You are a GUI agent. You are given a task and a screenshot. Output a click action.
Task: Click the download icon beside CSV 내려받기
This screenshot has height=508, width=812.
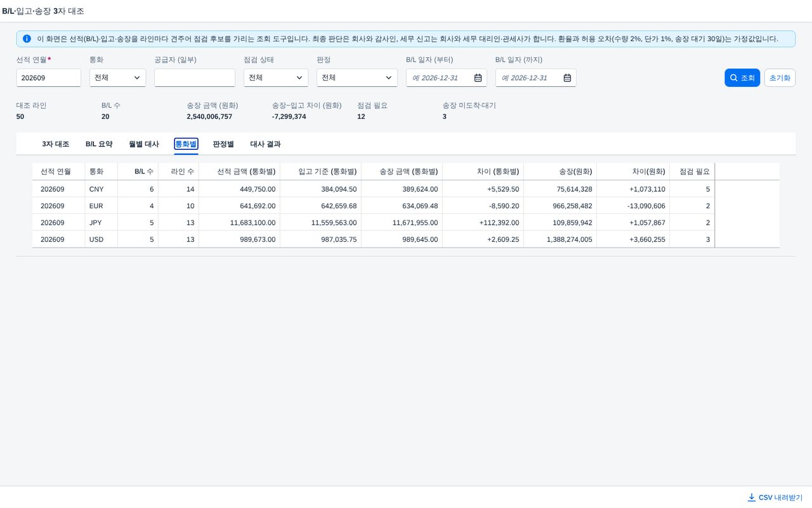tap(752, 497)
